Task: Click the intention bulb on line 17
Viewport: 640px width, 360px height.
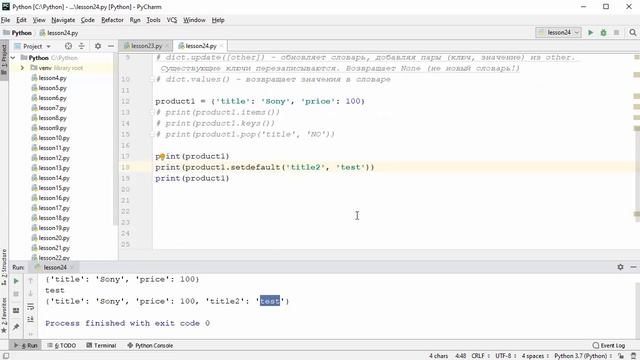Action: [162, 156]
